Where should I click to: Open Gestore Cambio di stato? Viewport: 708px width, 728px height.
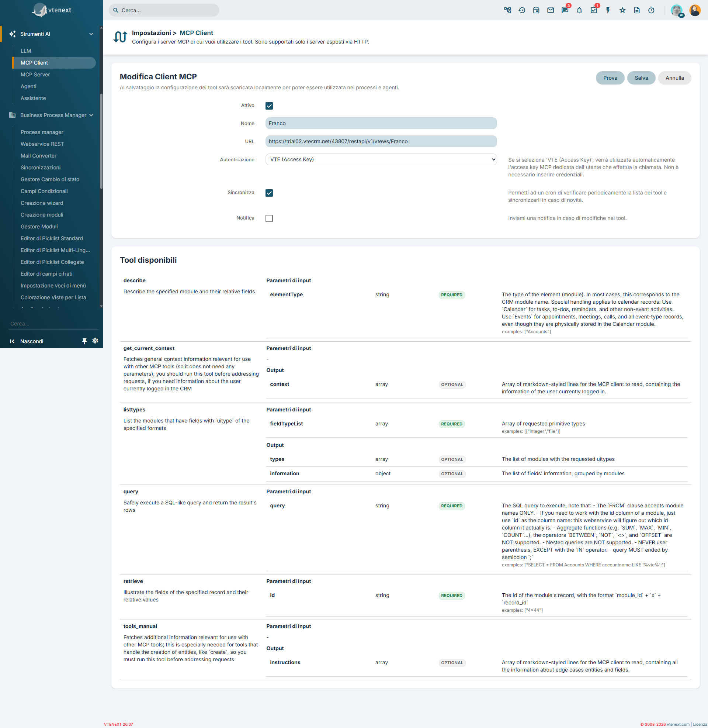(50, 180)
